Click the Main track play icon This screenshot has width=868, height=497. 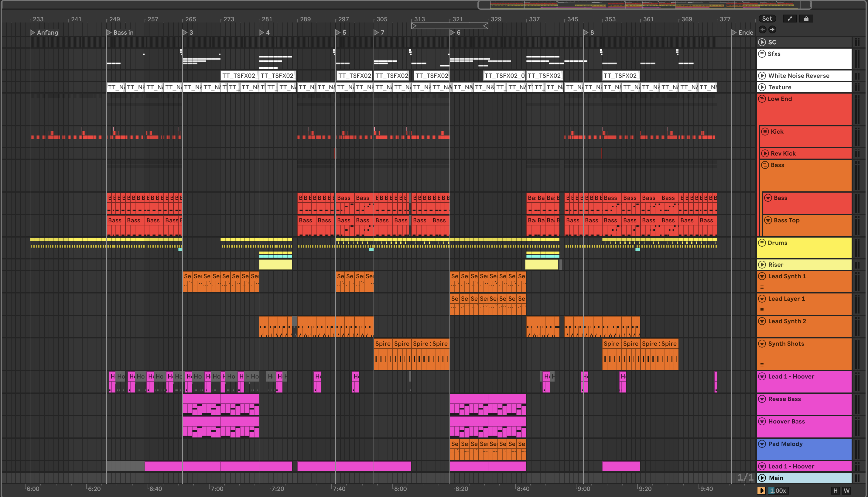click(x=762, y=478)
